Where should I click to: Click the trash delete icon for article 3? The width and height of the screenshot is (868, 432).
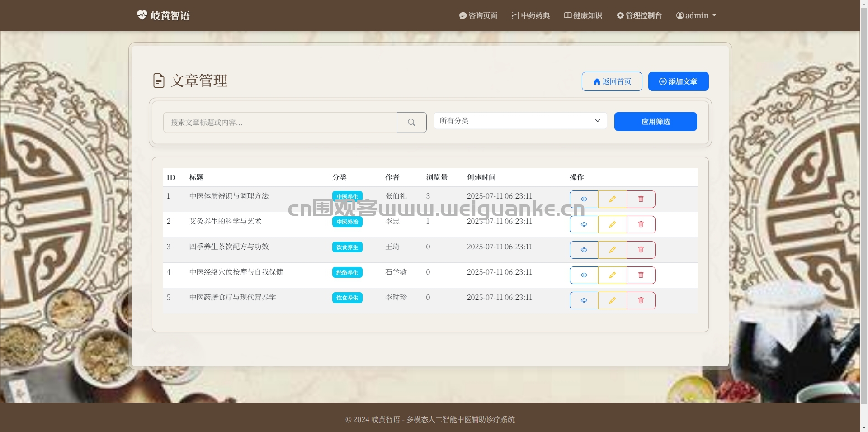[x=641, y=250]
